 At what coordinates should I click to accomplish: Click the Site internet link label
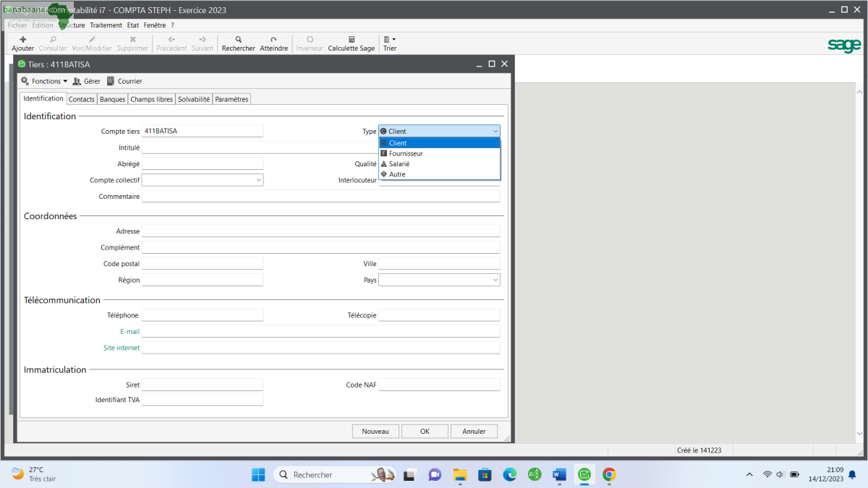(122, 348)
